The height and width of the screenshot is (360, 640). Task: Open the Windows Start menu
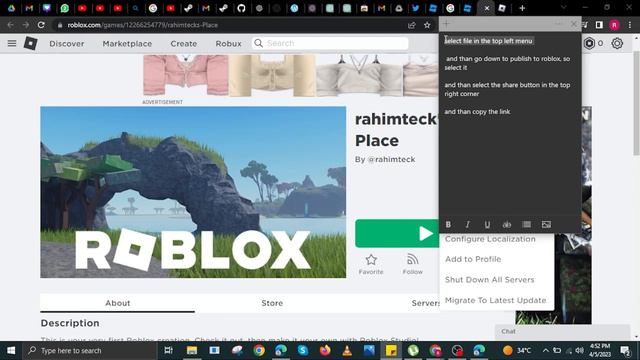(x=11, y=351)
